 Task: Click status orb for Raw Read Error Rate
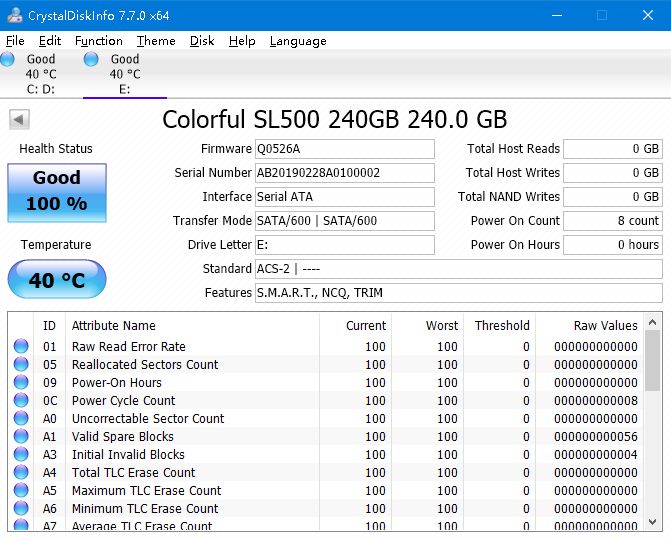(21, 347)
